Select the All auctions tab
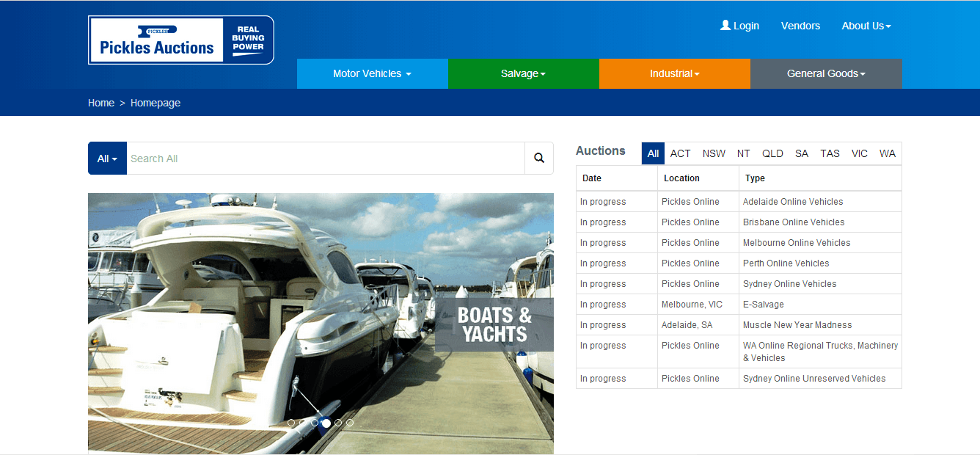 [x=653, y=153]
